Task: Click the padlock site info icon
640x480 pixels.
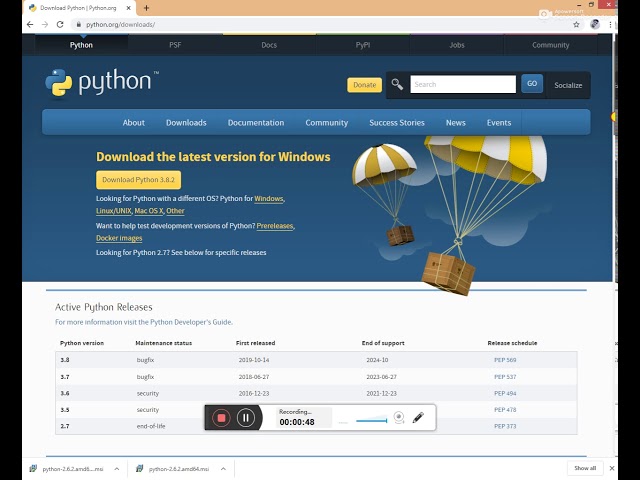Action: [x=79, y=24]
